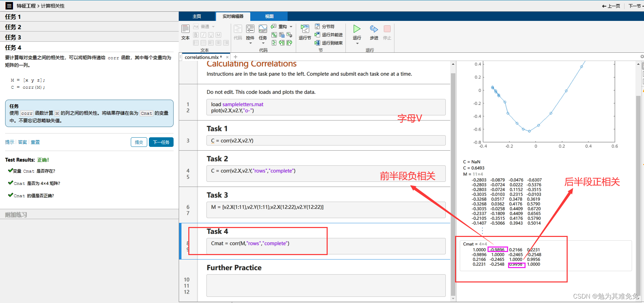Click the 'C = 0.6493' output text

tap(473, 168)
